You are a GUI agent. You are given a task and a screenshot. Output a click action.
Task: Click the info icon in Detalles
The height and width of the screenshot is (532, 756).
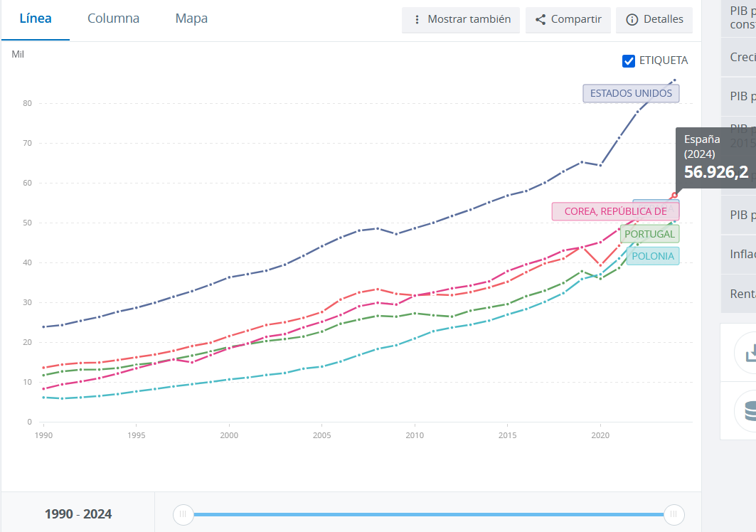[632, 20]
